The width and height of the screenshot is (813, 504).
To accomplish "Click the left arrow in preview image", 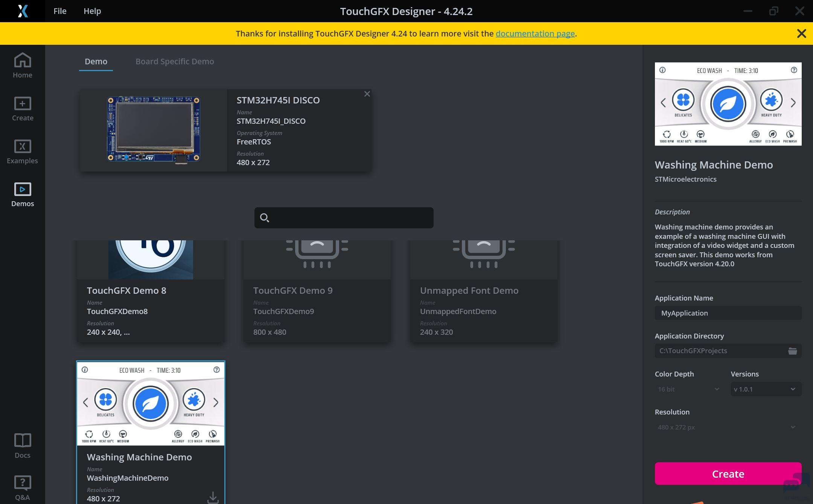I will click(663, 103).
